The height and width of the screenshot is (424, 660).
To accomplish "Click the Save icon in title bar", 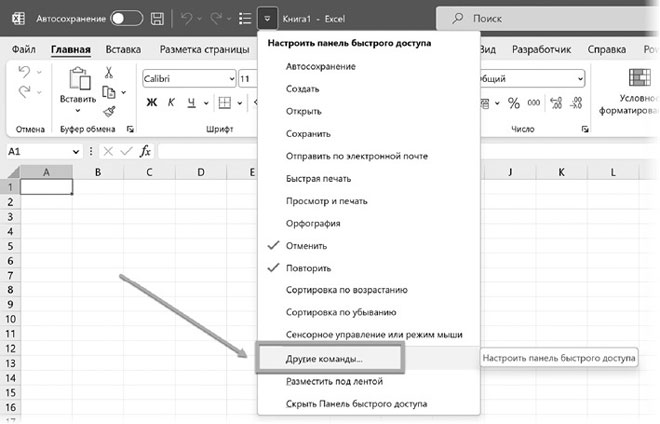I will 157,19.
